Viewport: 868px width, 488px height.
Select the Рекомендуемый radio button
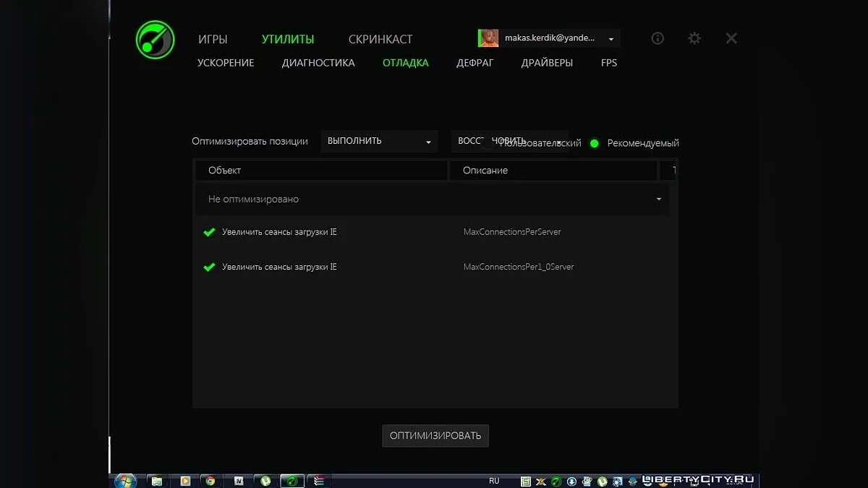[594, 143]
